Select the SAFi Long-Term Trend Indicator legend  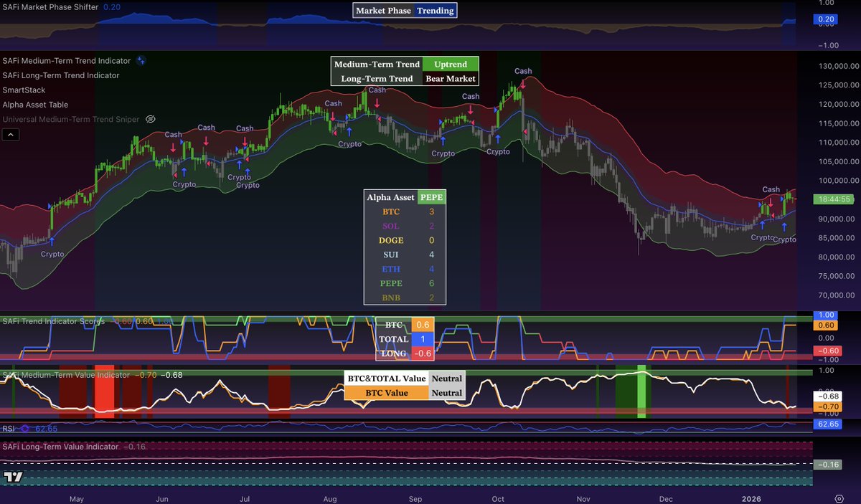pyautogui.click(x=61, y=75)
